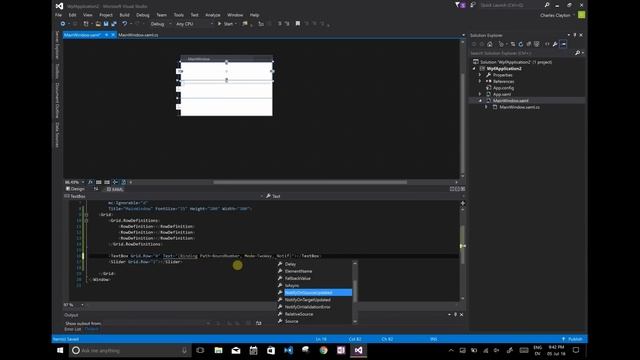This screenshot has width=640, height=360.
Task: Open the Any CPU platform dropdown
Action: 194,24
